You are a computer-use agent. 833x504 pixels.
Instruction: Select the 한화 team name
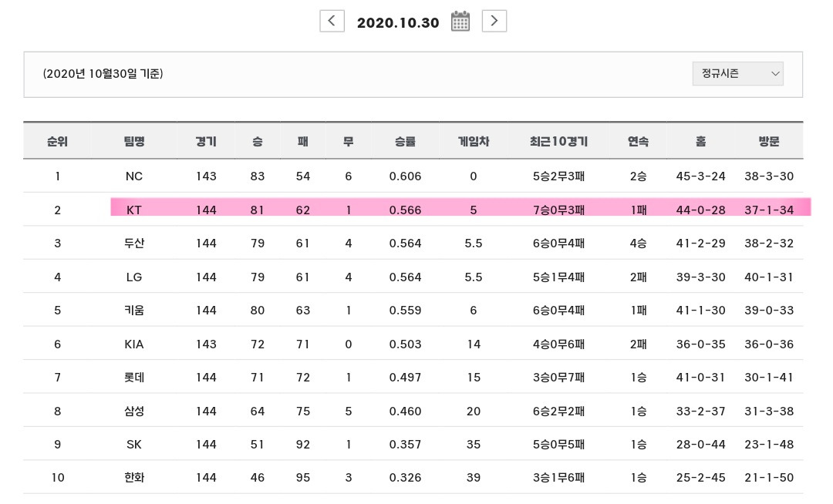[134, 478]
